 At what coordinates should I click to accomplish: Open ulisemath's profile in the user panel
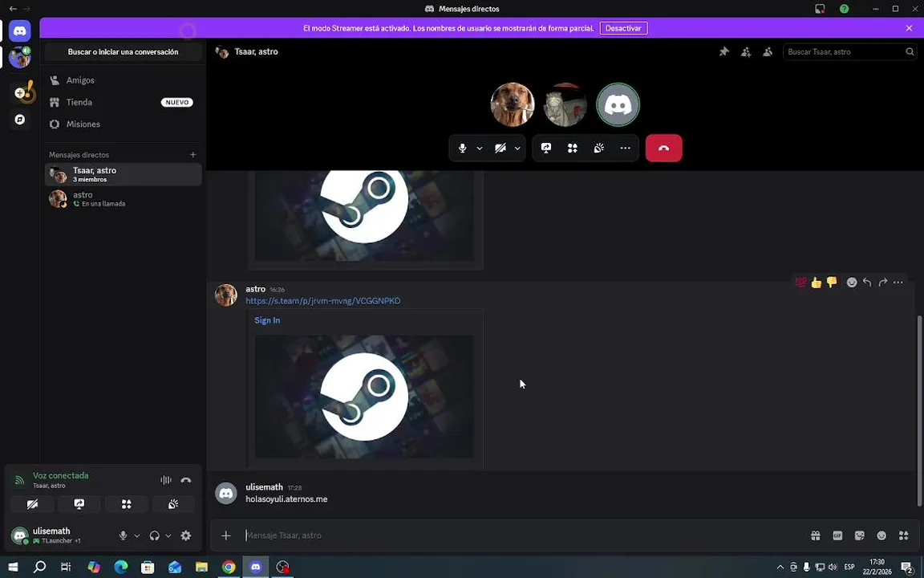pyautogui.click(x=59, y=535)
